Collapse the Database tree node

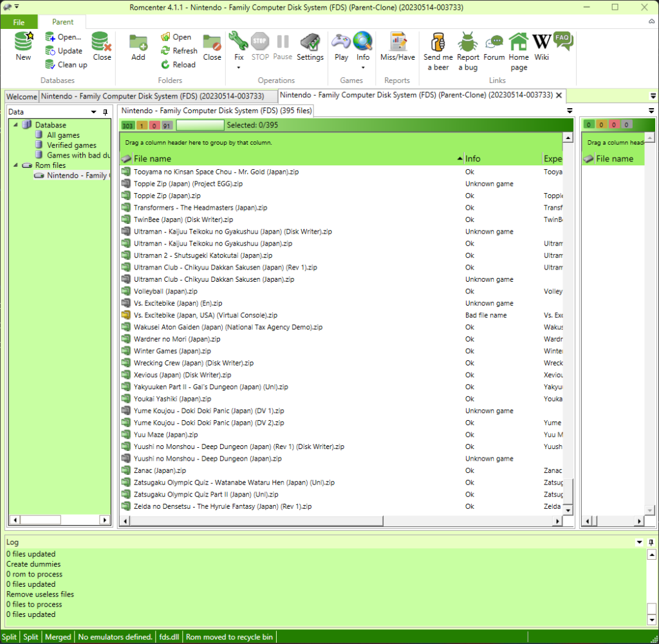tap(15, 125)
